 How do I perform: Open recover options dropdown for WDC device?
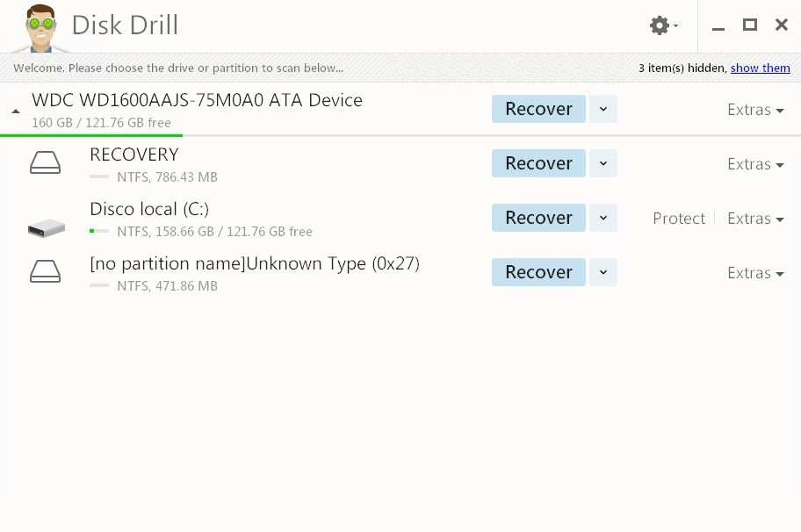click(603, 109)
